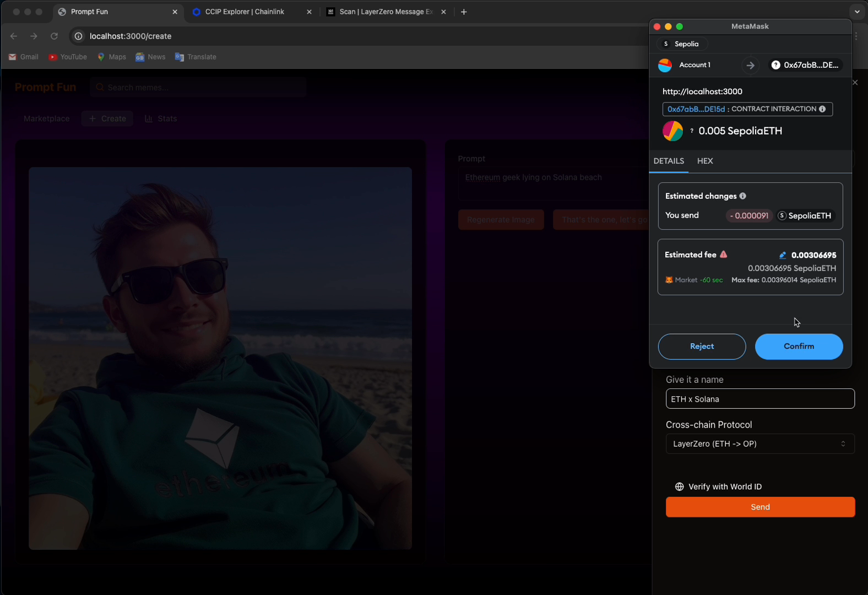Open the News bookmark
The image size is (868, 595).
coord(150,57)
